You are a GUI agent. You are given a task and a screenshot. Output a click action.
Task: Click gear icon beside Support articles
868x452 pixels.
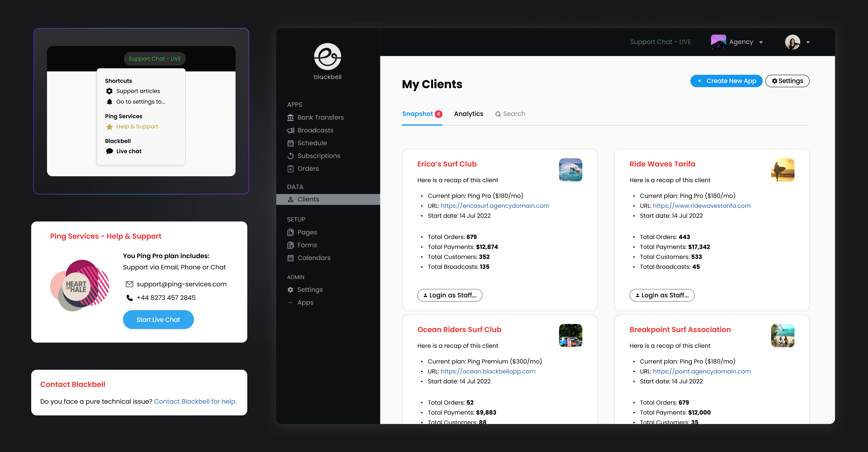point(109,91)
